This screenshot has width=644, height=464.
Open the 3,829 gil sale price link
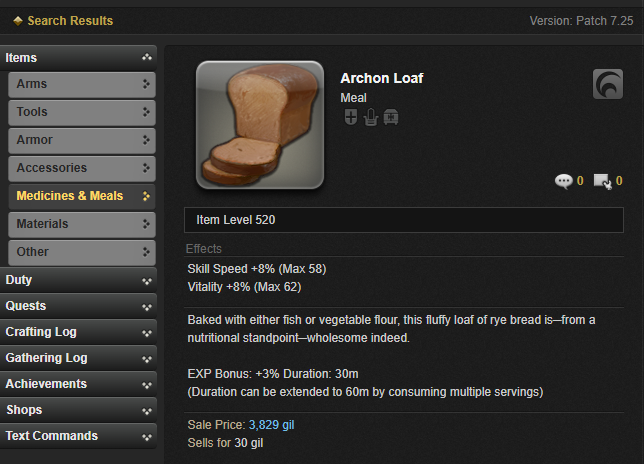point(271,425)
